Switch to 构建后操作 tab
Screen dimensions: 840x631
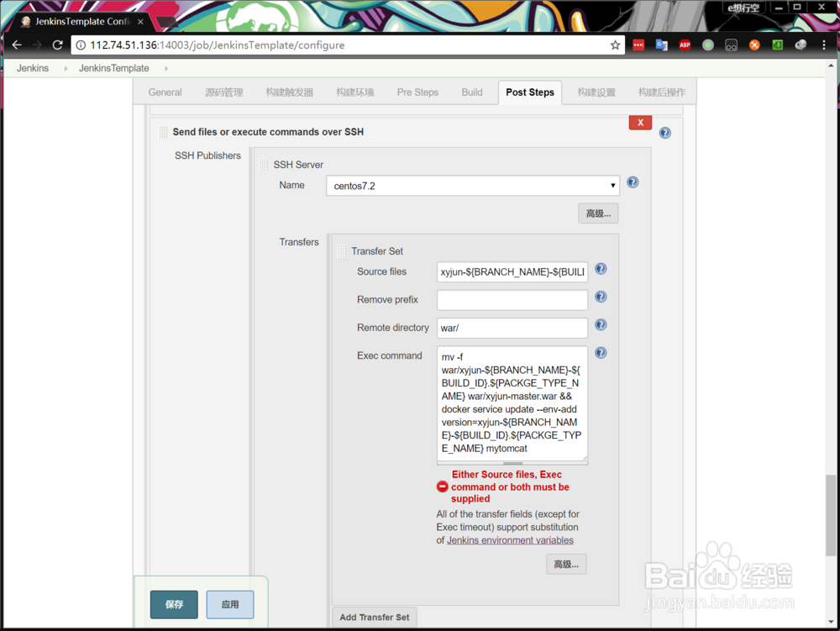[662, 92]
